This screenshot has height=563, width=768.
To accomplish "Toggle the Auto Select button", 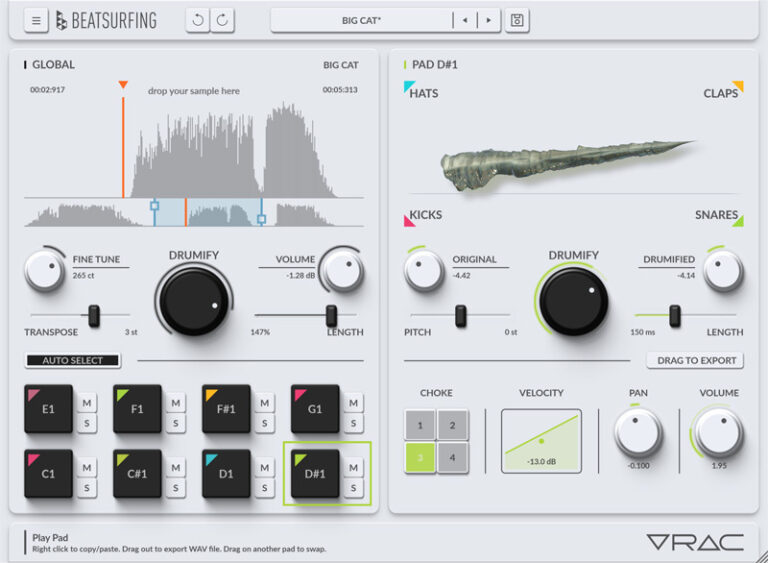I will coord(72,361).
